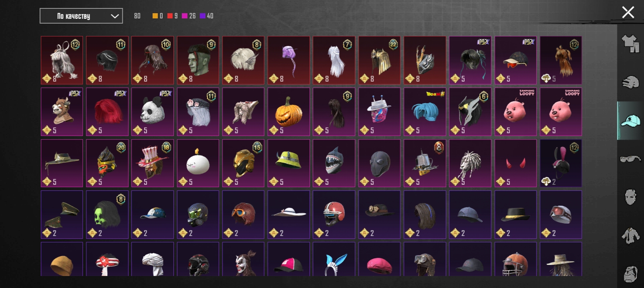644x288 pixels.
Task: Expand the 'По качеству' sort dropdown
Action: pos(81,16)
